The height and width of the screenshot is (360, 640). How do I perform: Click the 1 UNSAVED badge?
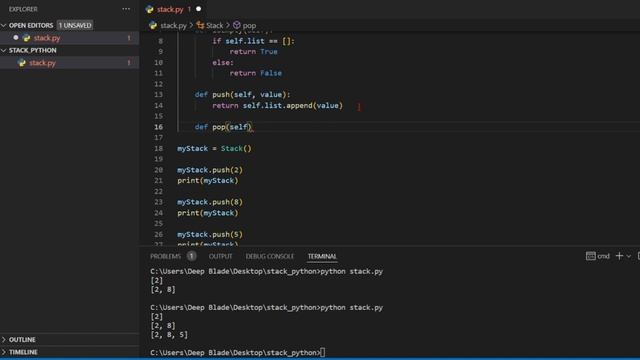75,25
